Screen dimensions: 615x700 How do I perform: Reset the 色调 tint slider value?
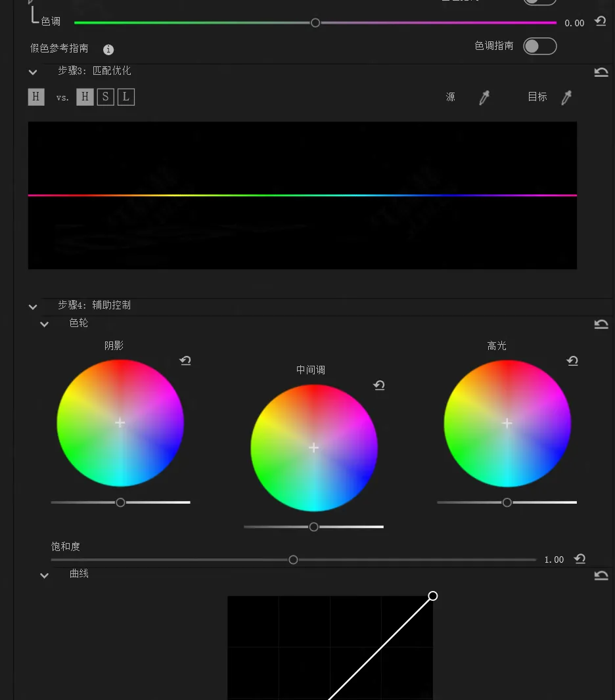[x=600, y=22]
